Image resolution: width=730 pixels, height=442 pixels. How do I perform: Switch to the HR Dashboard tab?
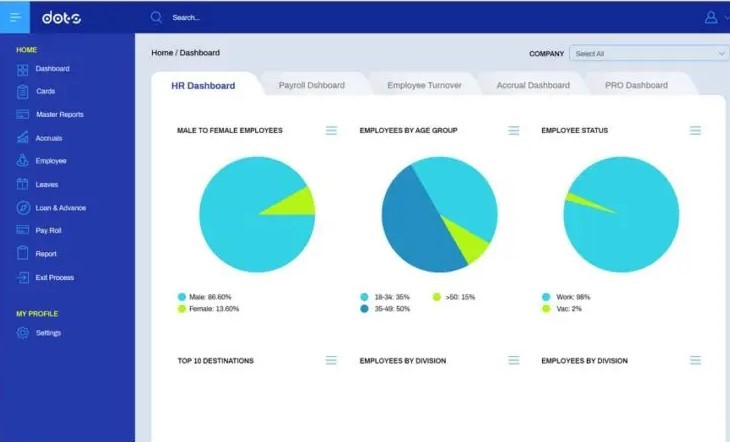(x=203, y=86)
